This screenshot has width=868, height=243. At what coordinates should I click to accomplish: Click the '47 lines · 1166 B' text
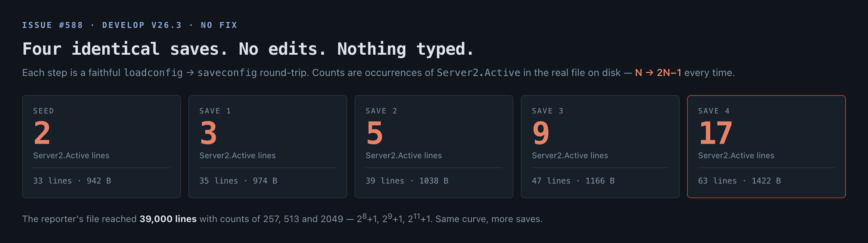point(573,181)
